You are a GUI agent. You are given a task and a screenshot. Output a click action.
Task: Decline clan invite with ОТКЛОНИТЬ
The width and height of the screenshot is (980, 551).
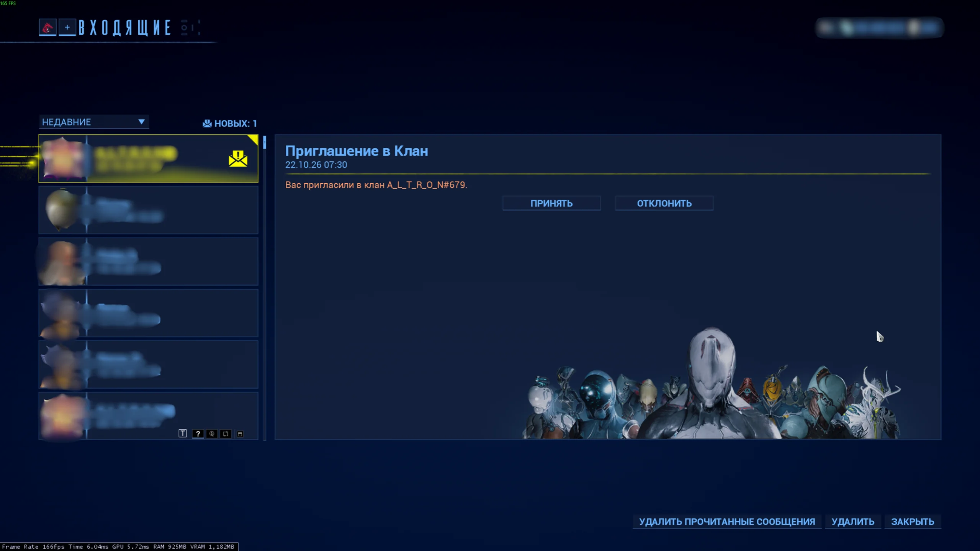click(x=664, y=203)
